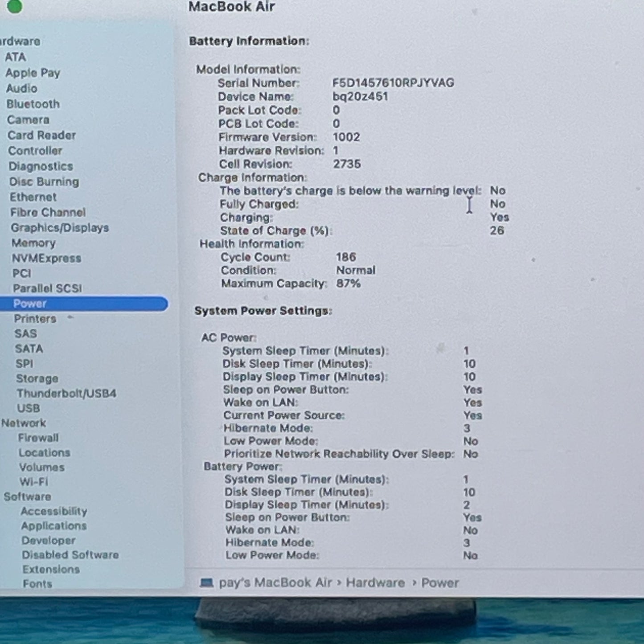
Task: Click the Charging value Yes
Action: pyautogui.click(x=499, y=217)
